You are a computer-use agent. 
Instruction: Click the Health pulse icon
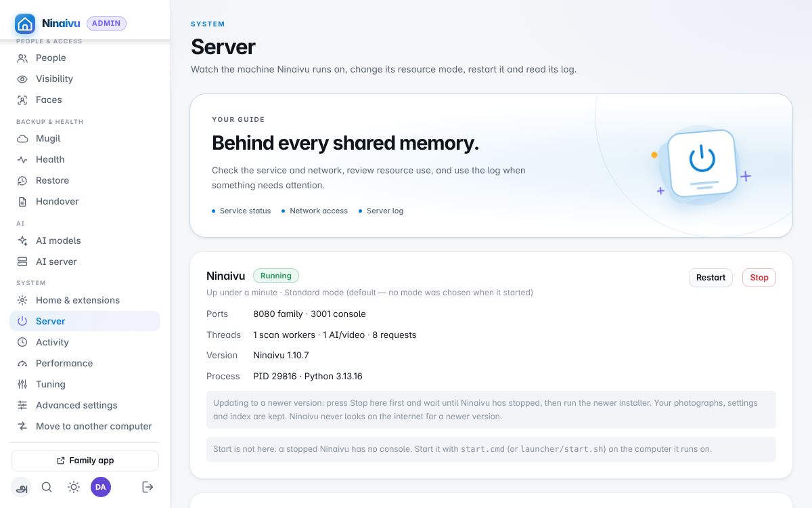(22, 160)
